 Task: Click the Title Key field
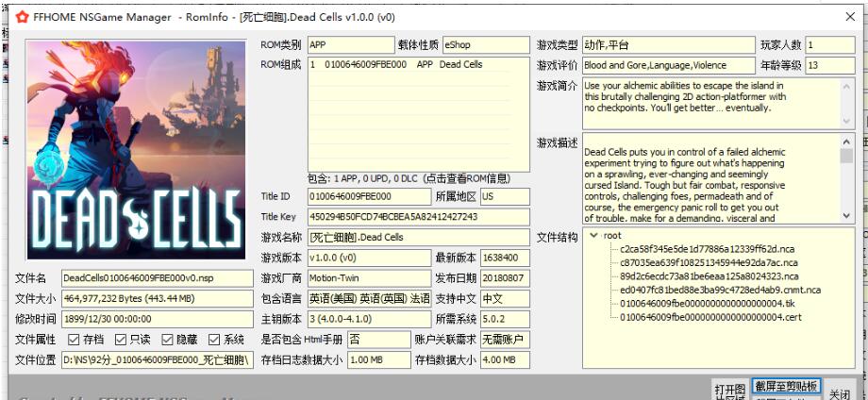(x=419, y=217)
